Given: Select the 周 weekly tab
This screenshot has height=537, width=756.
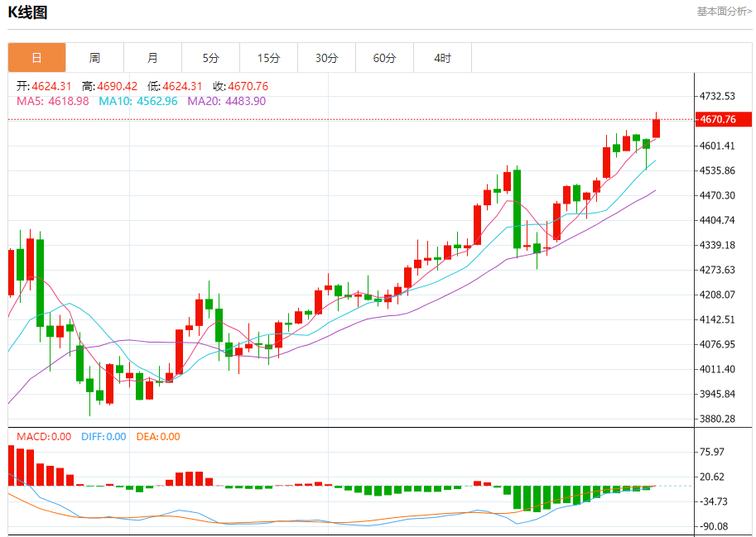Looking at the screenshot, I should coord(94,58).
